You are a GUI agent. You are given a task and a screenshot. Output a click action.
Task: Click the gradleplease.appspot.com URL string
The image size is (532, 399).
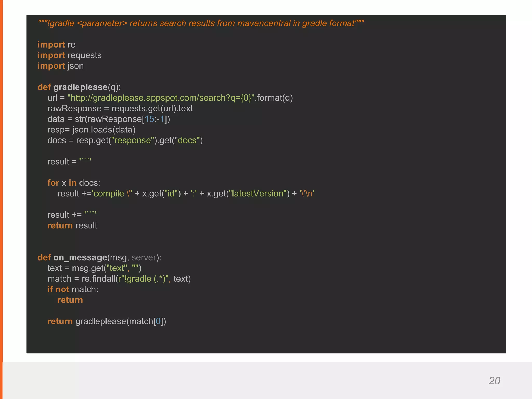pos(161,98)
